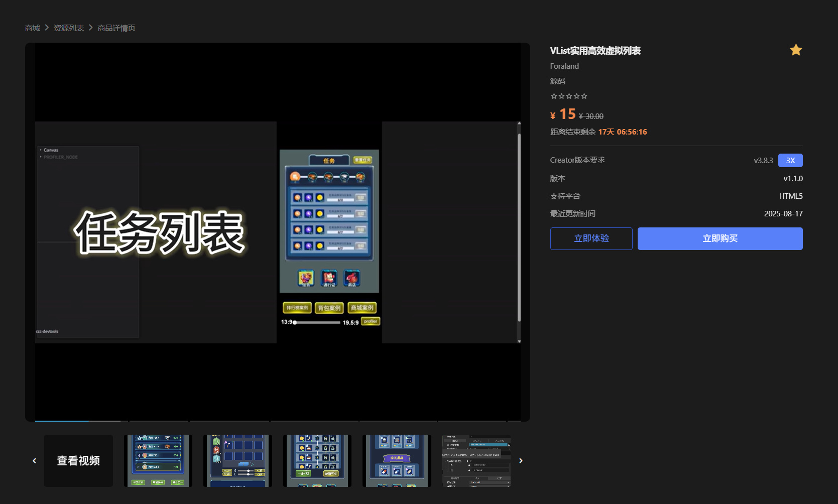Select the shop items thumbnail
This screenshot has width=838, height=504.
pyautogui.click(x=397, y=461)
